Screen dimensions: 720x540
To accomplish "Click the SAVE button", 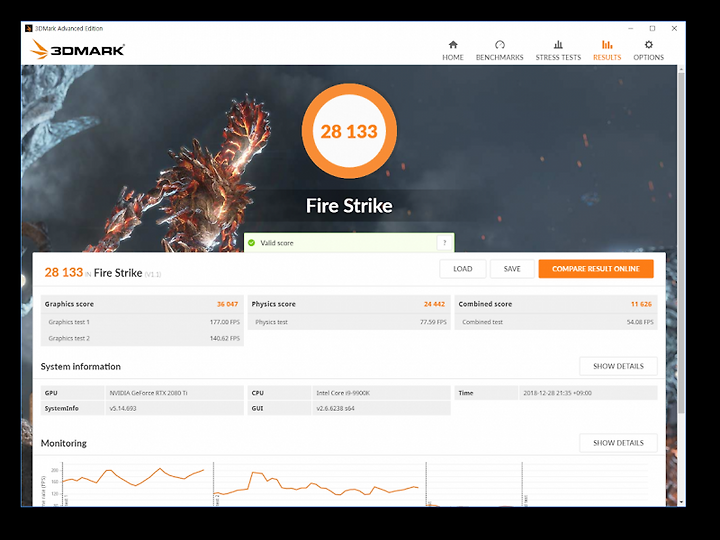I will (x=512, y=269).
